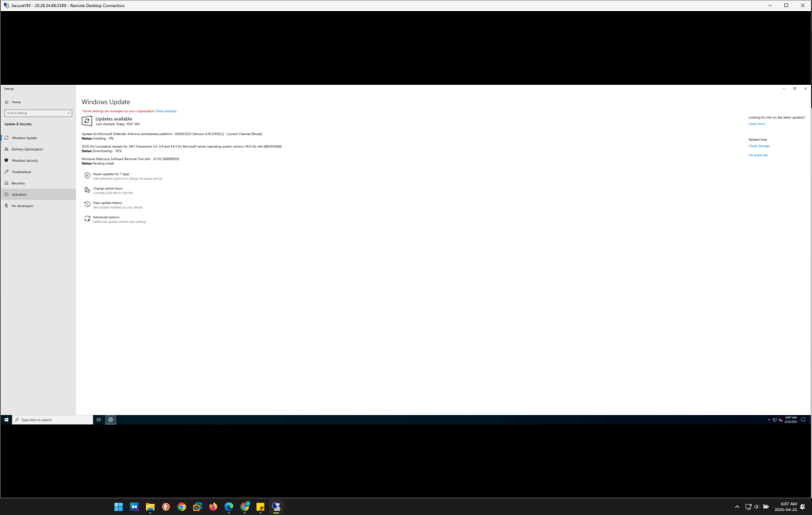Select Windows Update in the sidebar
This screenshot has height=515, width=812.
(x=25, y=138)
